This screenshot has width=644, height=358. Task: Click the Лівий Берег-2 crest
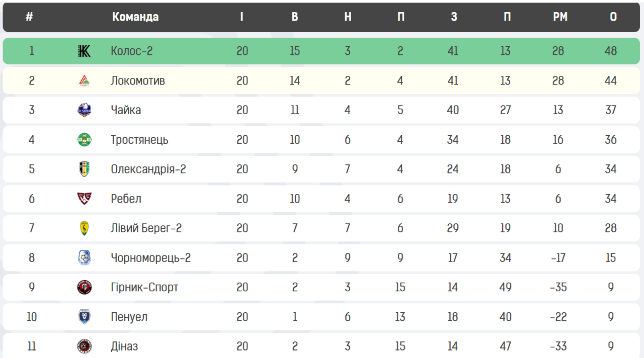[x=84, y=228]
